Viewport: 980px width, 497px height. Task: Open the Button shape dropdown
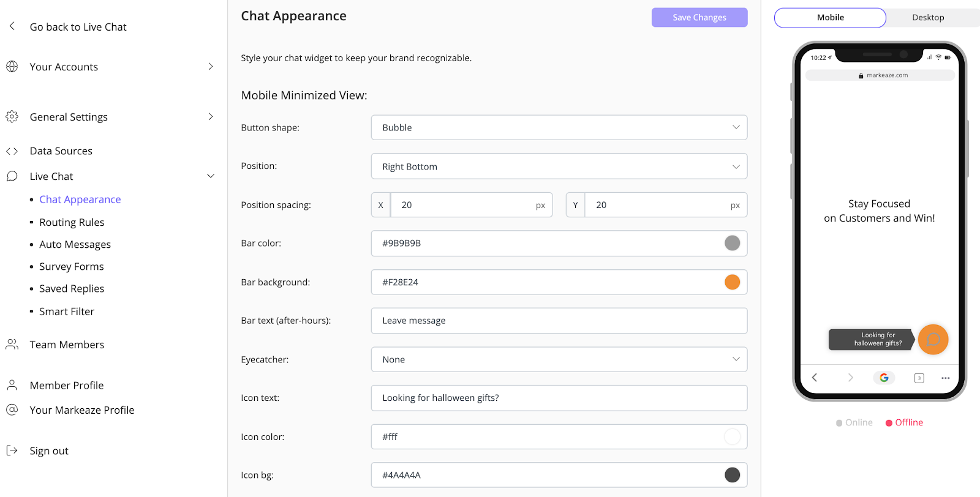pyautogui.click(x=559, y=127)
